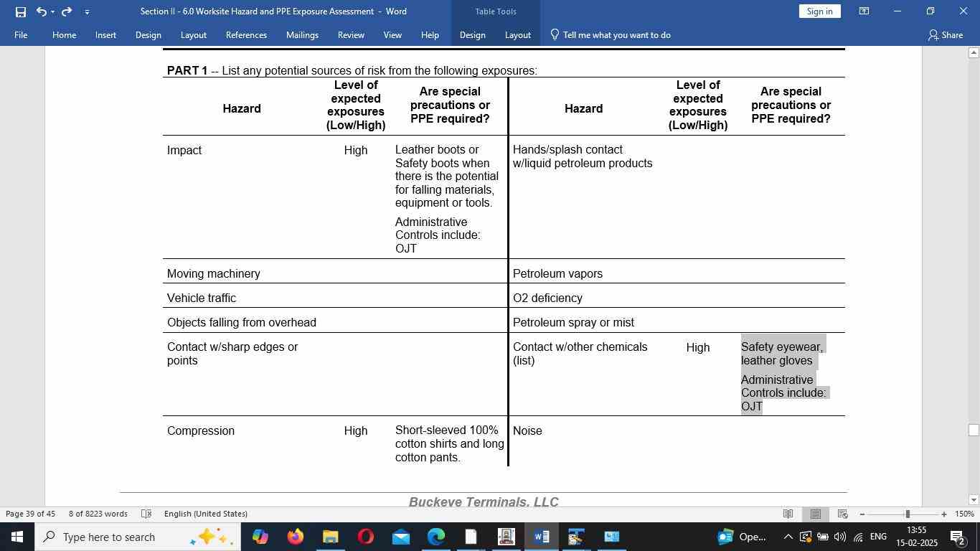Click the 'Noise' hazard cell
The height and width of the screenshot is (551, 980).
click(x=527, y=431)
